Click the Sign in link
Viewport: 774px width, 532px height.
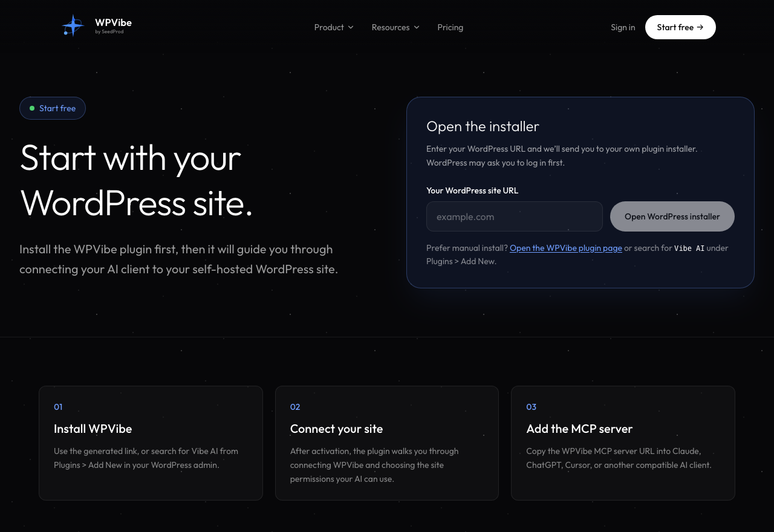click(x=623, y=27)
